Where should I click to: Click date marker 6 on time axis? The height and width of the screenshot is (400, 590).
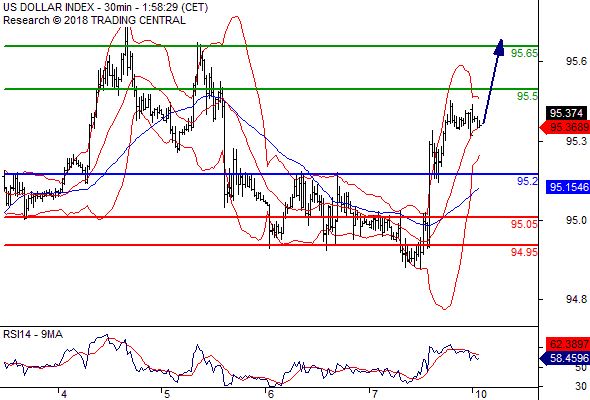[270, 394]
